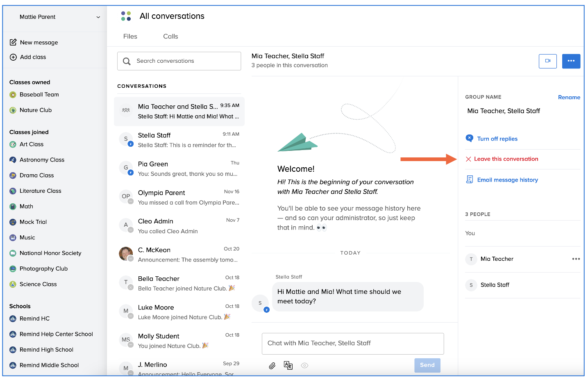Click the Email message history icon
Image resolution: width=588 pixels, height=380 pixels.
coord(470,180)
